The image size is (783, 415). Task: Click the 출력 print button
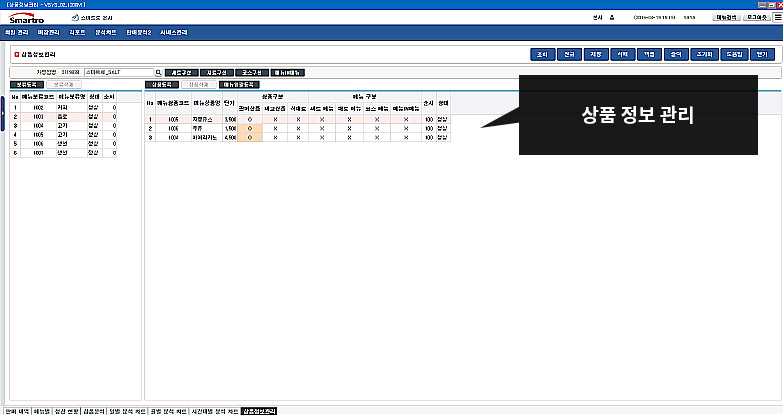[676, 54]
